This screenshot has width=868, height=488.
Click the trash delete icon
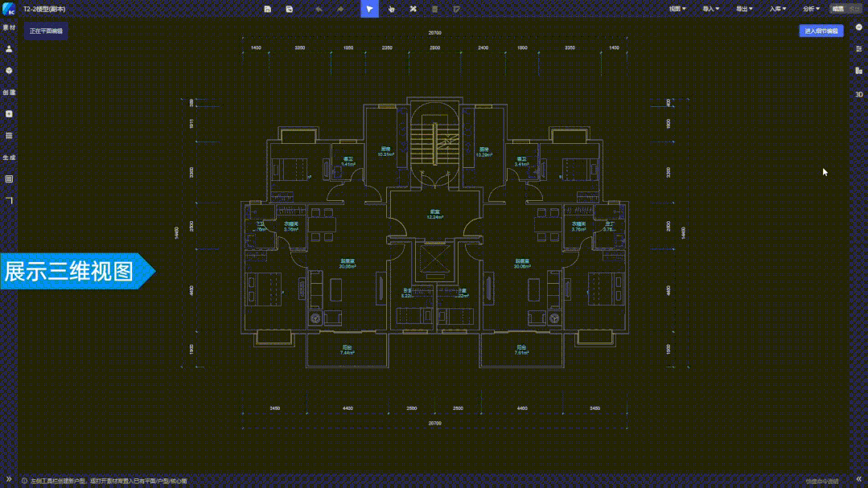[435, 9]
